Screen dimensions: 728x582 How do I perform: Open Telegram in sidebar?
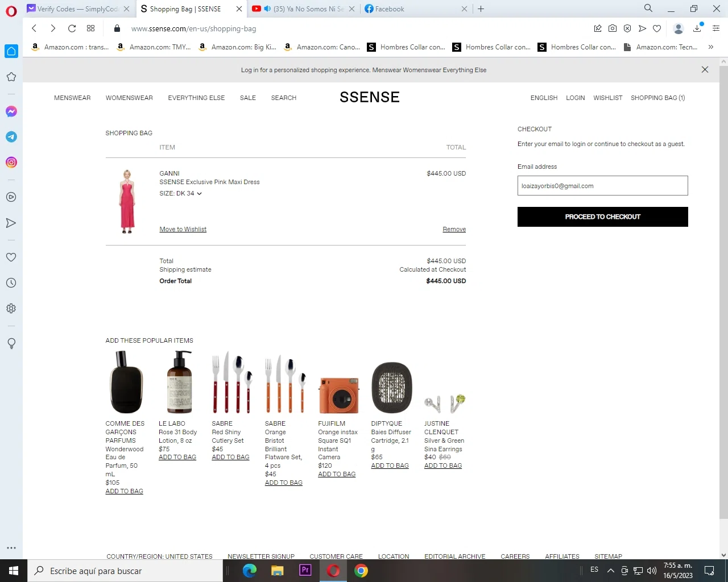[x=11, y=137]
